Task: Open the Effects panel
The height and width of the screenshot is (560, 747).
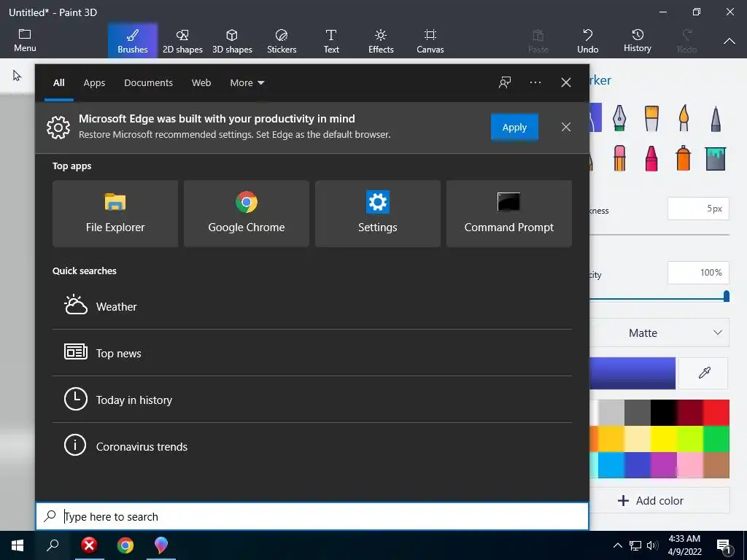Action: [x=381, y=41]
